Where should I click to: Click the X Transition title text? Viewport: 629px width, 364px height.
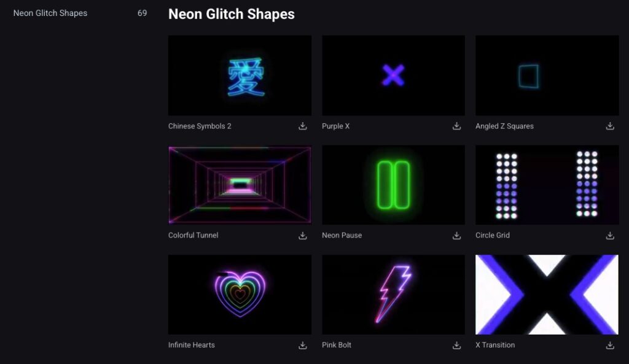(495, 345)
